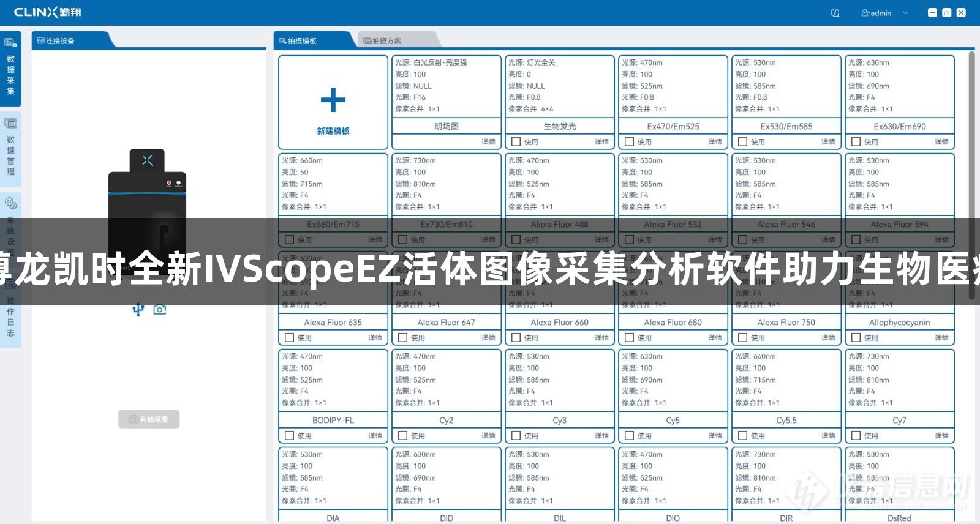Enable 使用 checkbox for Ex470/Em525 template
Screen dimensions: 980x524
click(630, 142)
